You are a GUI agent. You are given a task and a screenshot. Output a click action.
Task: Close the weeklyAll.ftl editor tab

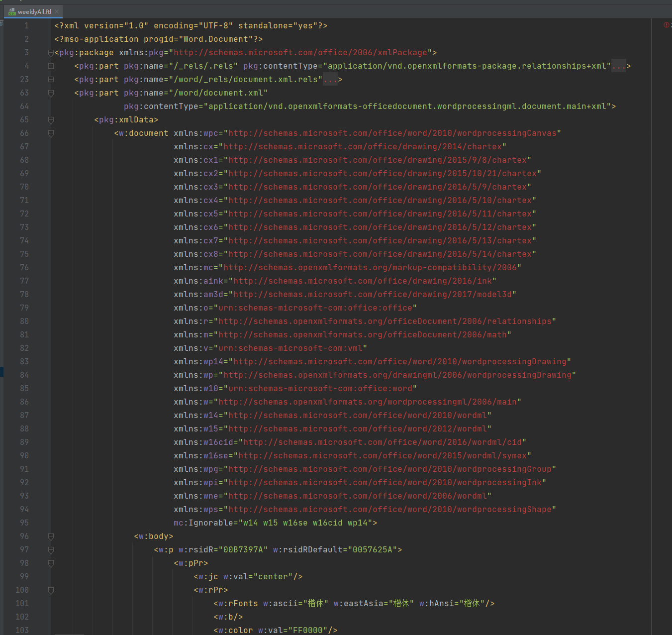(x=57, y=11)
